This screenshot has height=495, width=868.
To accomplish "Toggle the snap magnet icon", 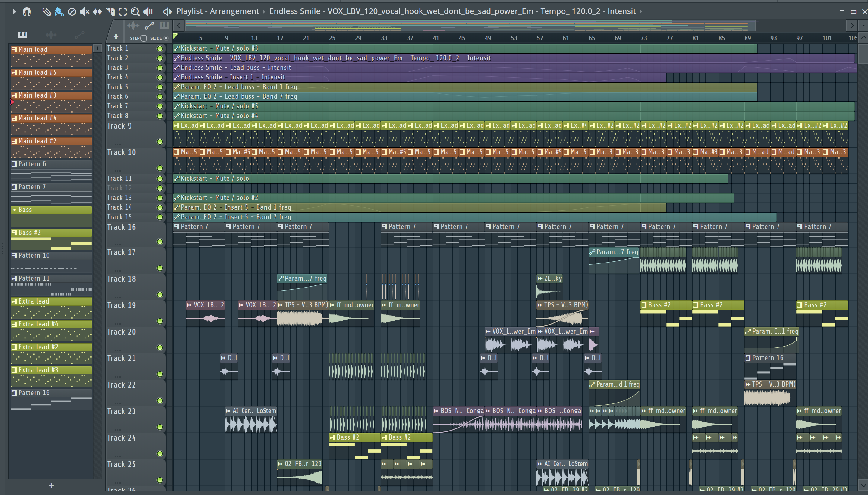I will point(27,11).
